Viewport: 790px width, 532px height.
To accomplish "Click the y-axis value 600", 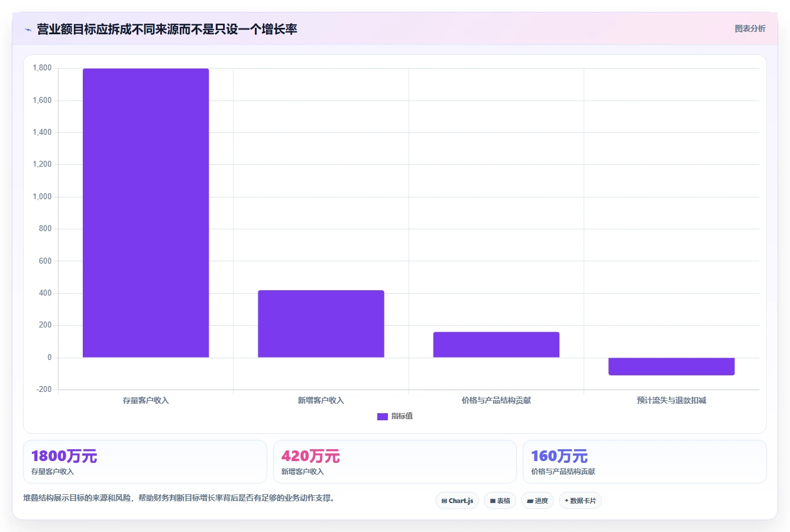I will click(x=45, y=261).
